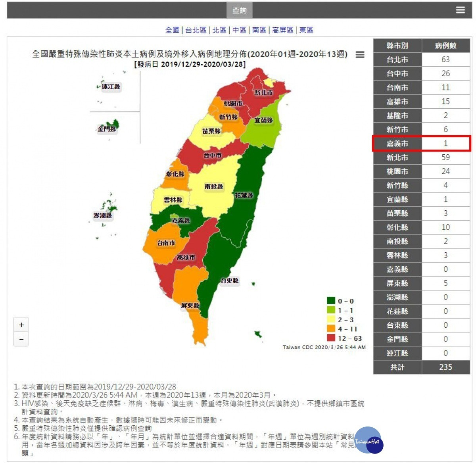
Task: Toggle the 0-0 dark green legend swatch
Action: point(331,301)
